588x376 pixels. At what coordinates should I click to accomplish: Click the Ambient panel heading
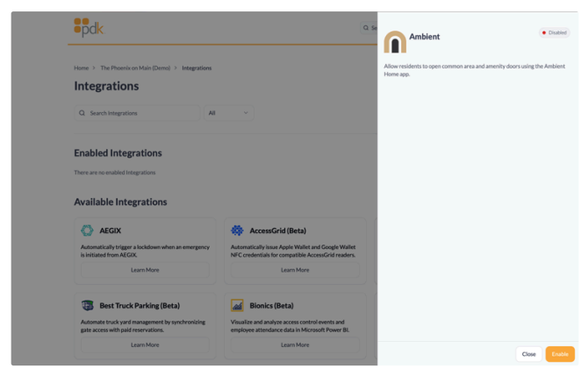click(x=424, y=37)
